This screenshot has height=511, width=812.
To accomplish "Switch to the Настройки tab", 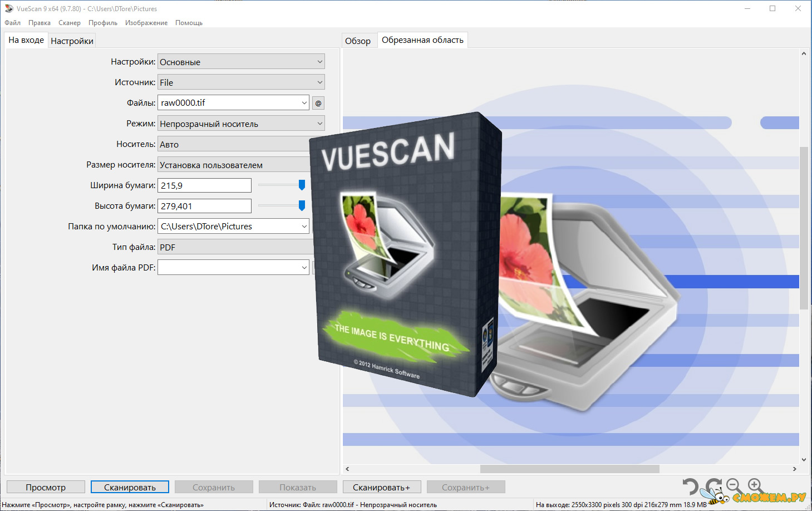I will pyautogui.click(x=72, y=41).
